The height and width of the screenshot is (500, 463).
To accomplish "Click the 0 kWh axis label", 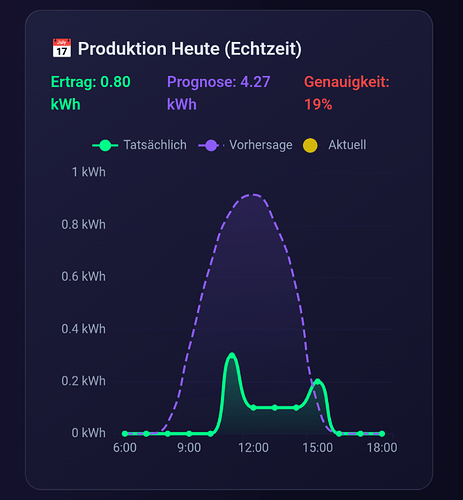I will (88, 433).
